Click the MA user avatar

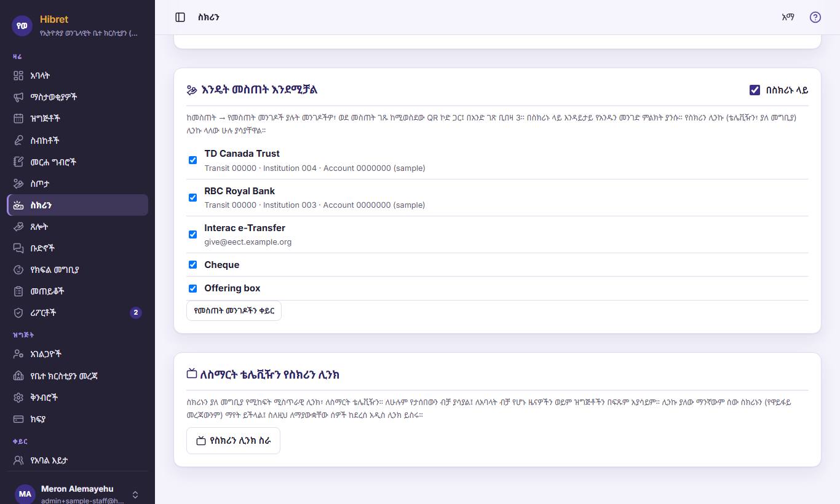pyautogui.click(x=25, y=494)
